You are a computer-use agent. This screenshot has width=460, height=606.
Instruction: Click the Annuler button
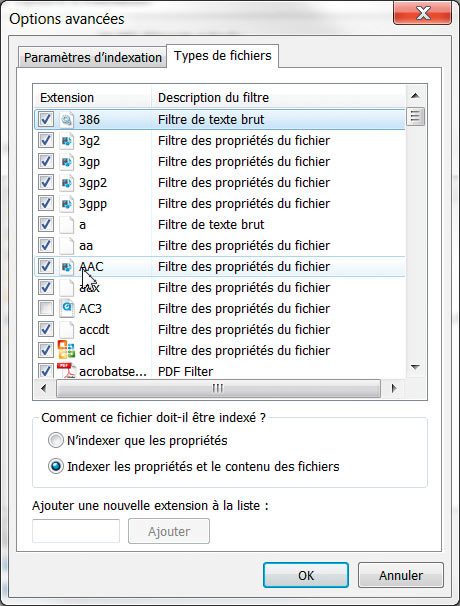pos(400,575)
